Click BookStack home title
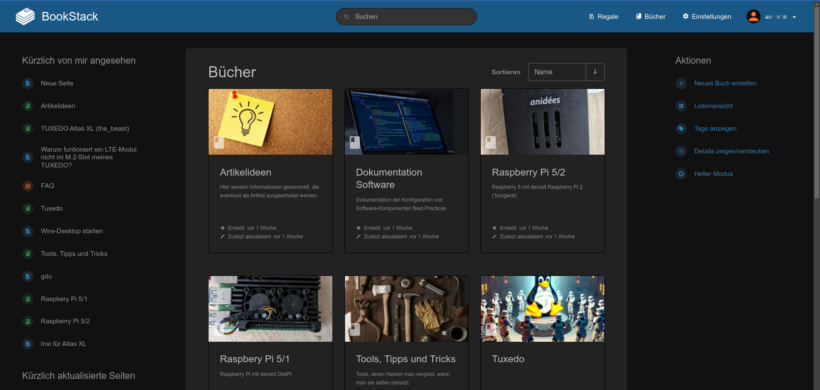This screenshot has width=820, height=390. (70, 16)
